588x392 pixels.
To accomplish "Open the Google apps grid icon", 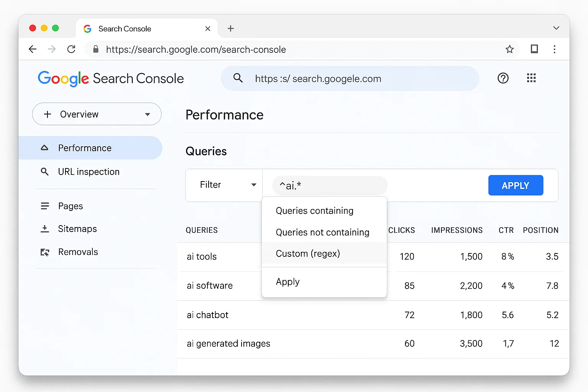I will pos(531,78).
